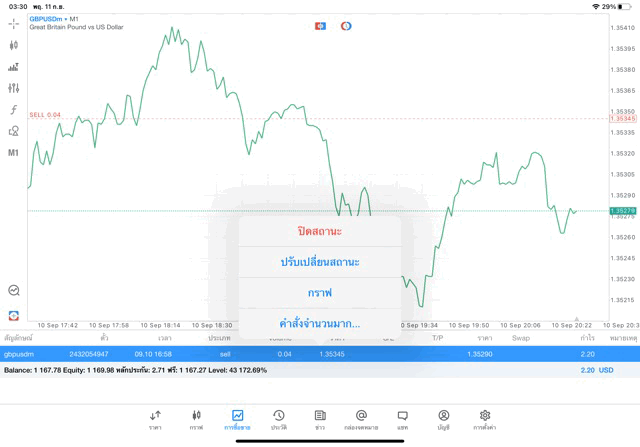Screen dimensions: 640x447
Task: Choose ปิดสถานะ to close position
Action: click(320, 231)
